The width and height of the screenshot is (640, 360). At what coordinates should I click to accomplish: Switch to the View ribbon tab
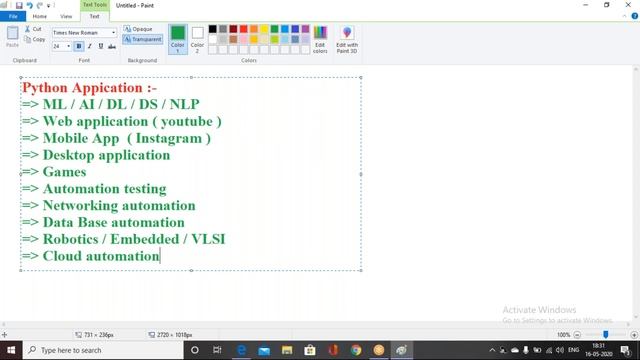pyautogui.click(x=66, y=16)
